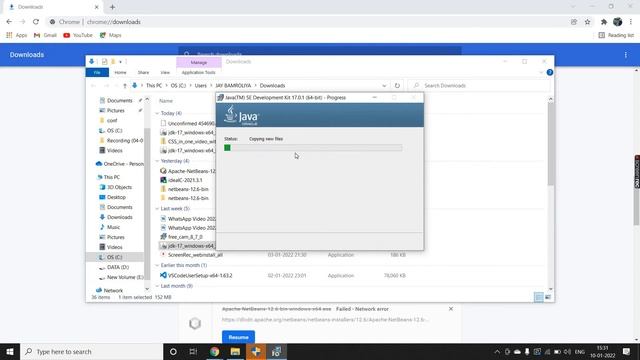The image size is (640, 360).
Task: Open View tab in Explorer ribbon
Action: pyautogui.click(x=165, y=73)
